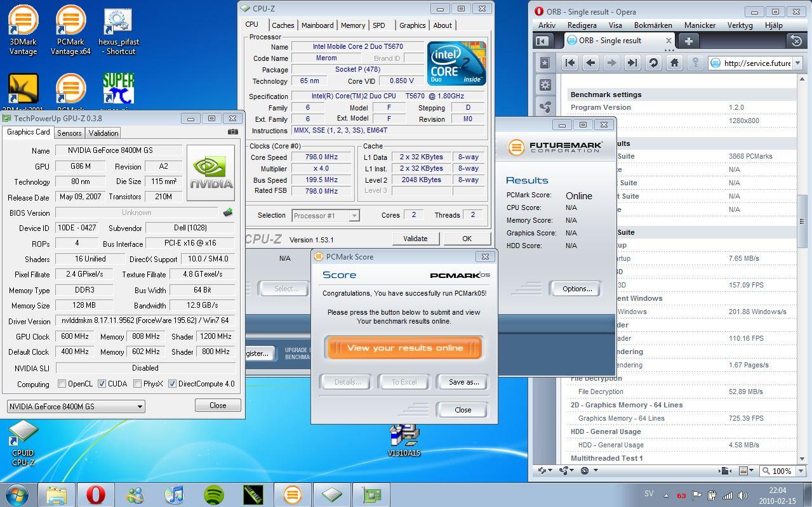
Task: Open the GPU selection dropdown in GPU-Z
Action: 76,406
